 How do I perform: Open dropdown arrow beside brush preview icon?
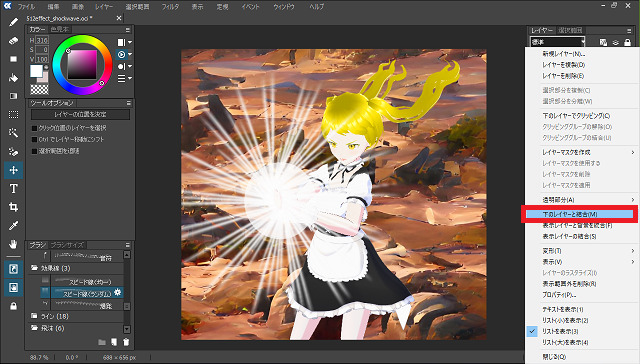pyautogui.click(x=130, y=67)
